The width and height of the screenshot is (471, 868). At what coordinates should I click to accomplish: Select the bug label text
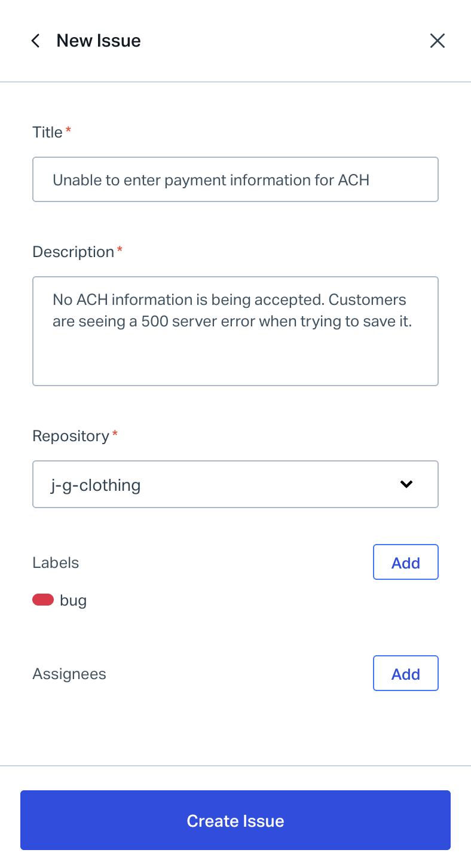click(74, 600)
